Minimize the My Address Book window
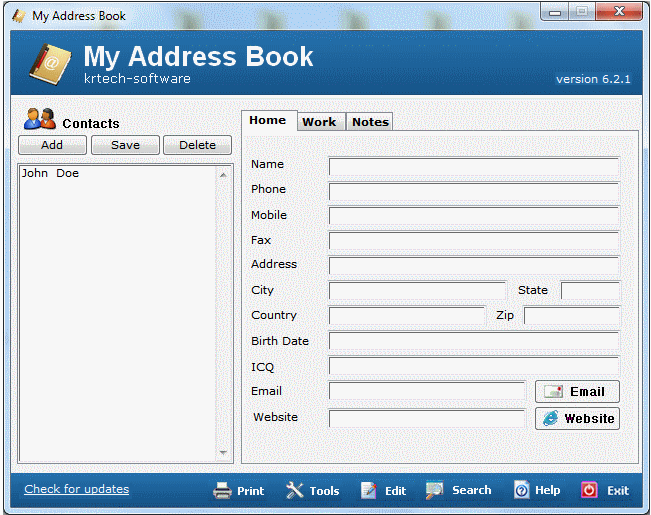Viewport: 651px width, 515px height. click(x=555, y=12)
